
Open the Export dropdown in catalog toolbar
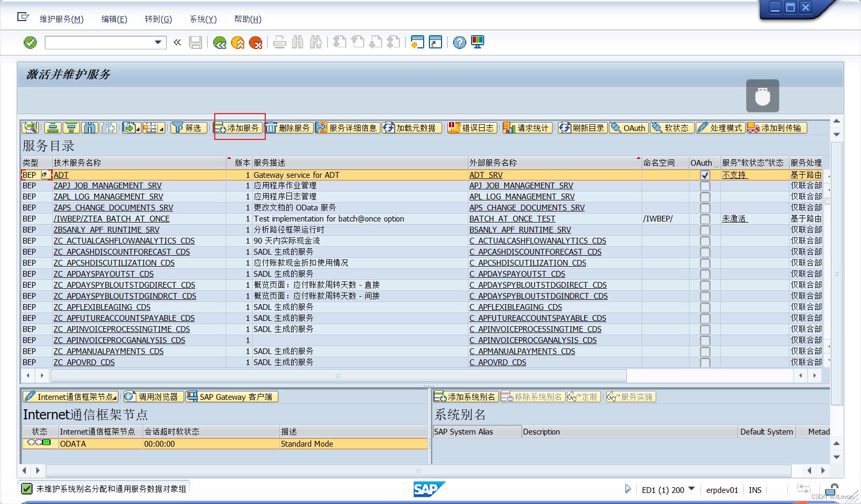point(131,127)
